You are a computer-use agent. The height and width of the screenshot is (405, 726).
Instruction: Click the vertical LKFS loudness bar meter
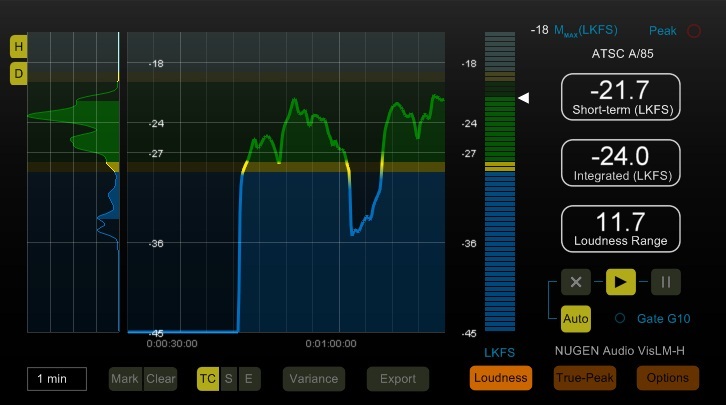coord(500,181)
